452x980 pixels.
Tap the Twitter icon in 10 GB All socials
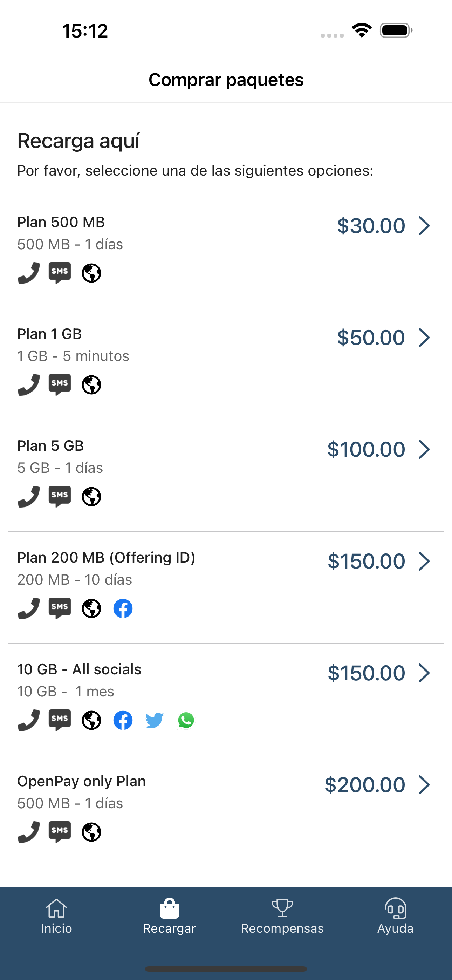pyautogui.click(x=155, y=720)
